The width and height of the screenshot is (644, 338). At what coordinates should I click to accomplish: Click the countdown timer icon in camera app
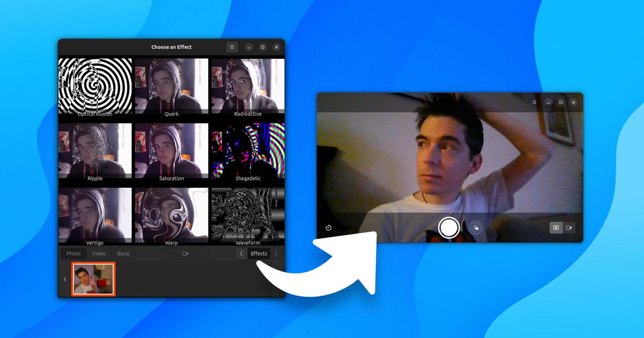(329, 227)
